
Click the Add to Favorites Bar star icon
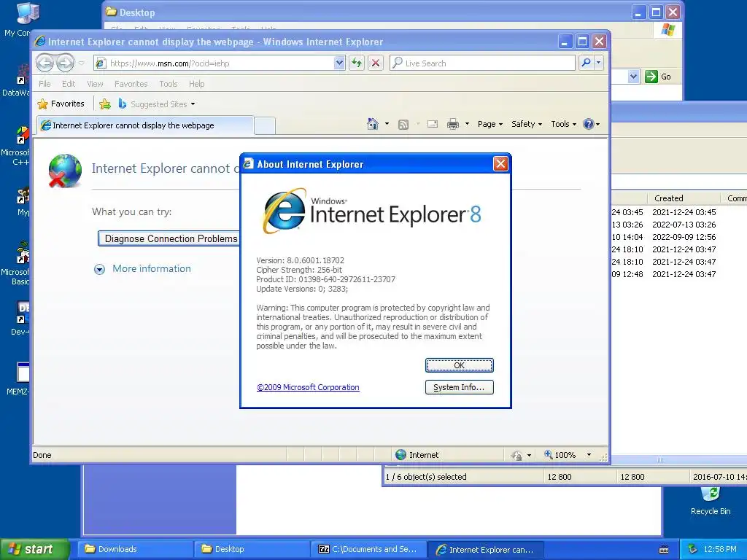[x=105, y=104]
